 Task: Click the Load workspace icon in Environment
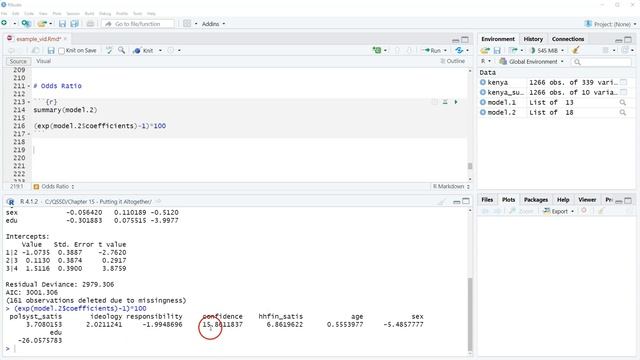(x=485, y=50)
